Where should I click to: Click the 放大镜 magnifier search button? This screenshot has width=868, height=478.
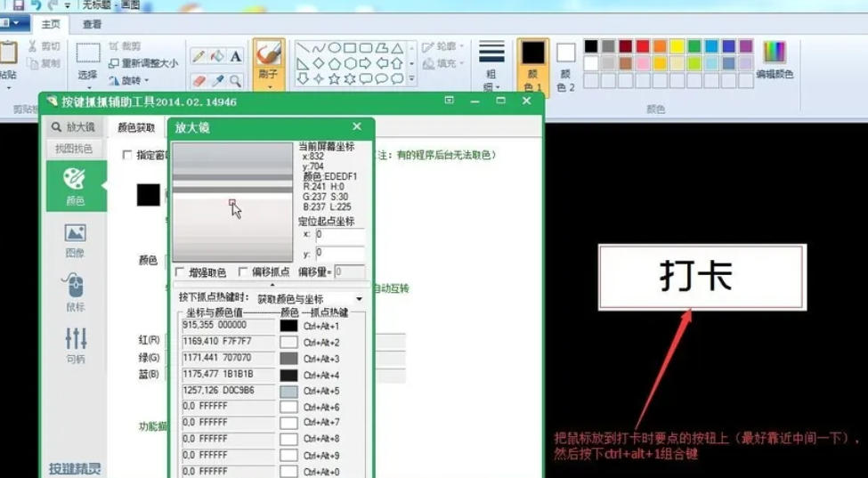pos(73,127)
